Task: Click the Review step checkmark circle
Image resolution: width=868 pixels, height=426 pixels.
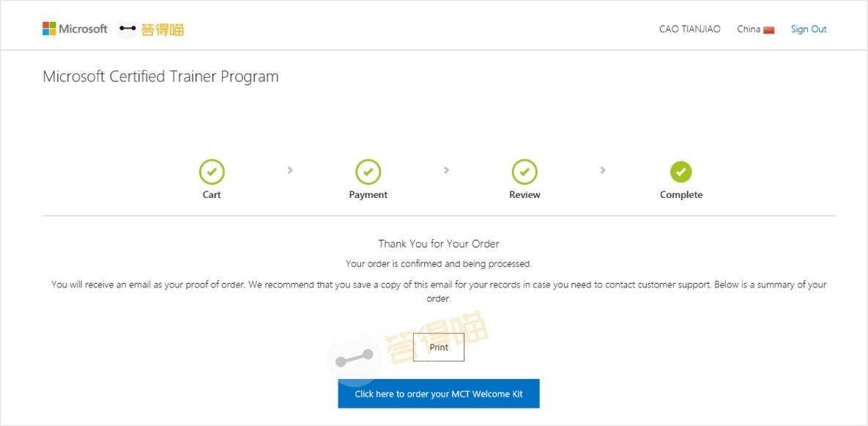Action: point(524,172)
